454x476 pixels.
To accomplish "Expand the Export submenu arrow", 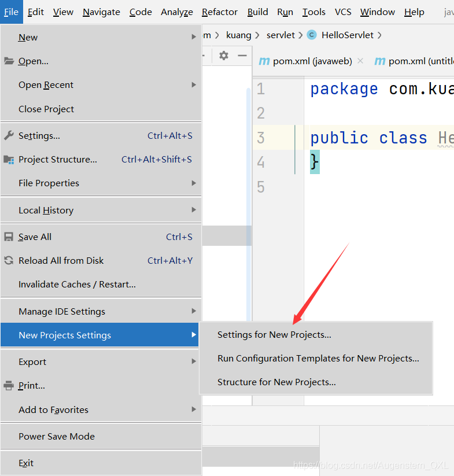I will (x=194, y=361).
